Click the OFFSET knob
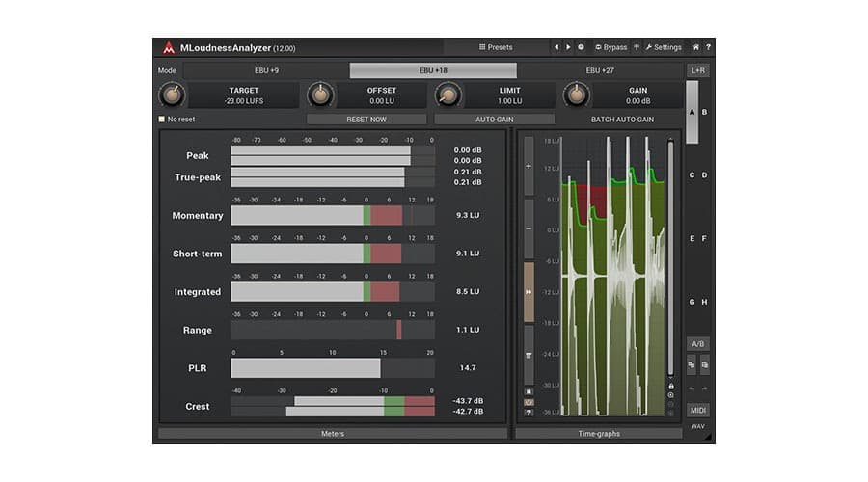This screenshot has width=868, height=482. (320, 95)
